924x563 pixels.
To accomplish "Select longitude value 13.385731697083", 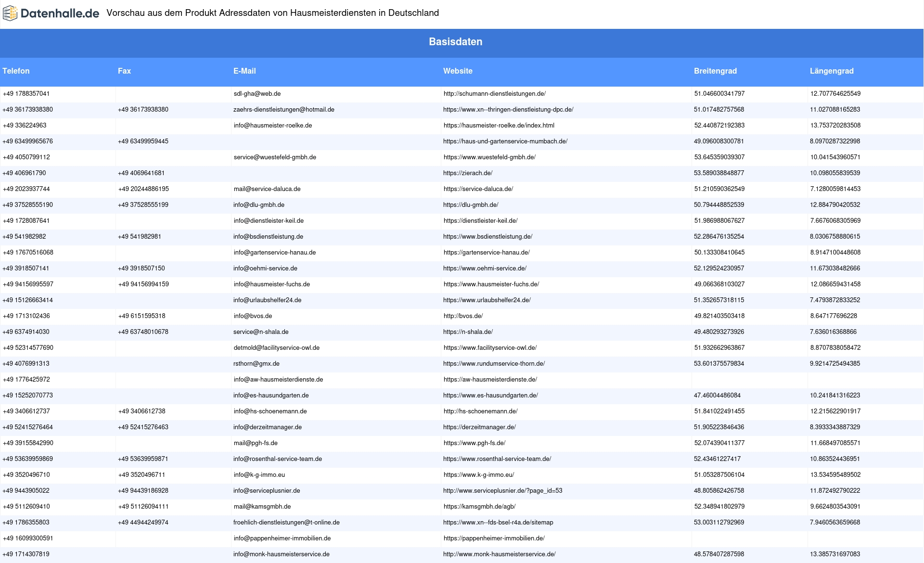I will pos(835,554).
